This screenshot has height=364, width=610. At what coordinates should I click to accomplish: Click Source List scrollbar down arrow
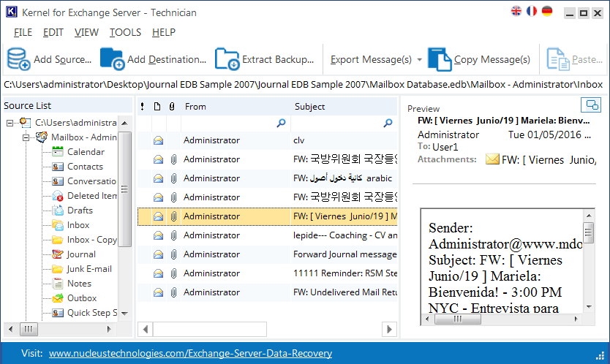click(x=124, y=314)
